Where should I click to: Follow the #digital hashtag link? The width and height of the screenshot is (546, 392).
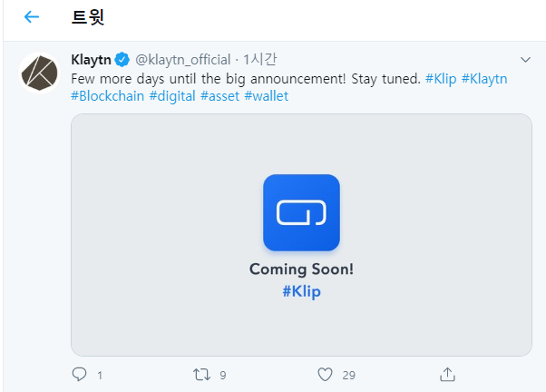[x=172, y=96]
